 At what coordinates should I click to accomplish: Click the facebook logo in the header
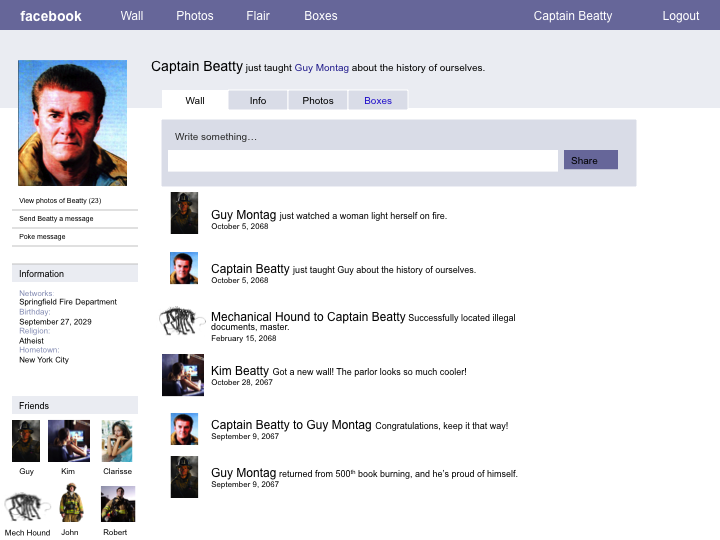[x=51, y=16]
